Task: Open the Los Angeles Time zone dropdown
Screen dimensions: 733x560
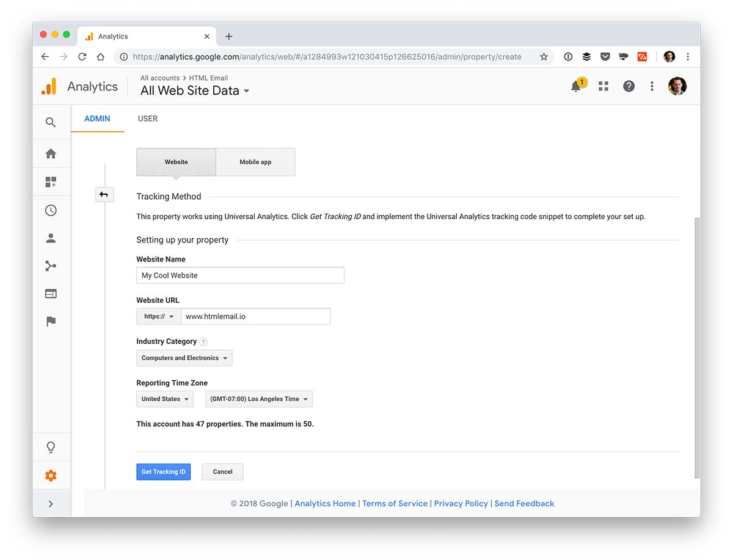Action: click(259, 399)
